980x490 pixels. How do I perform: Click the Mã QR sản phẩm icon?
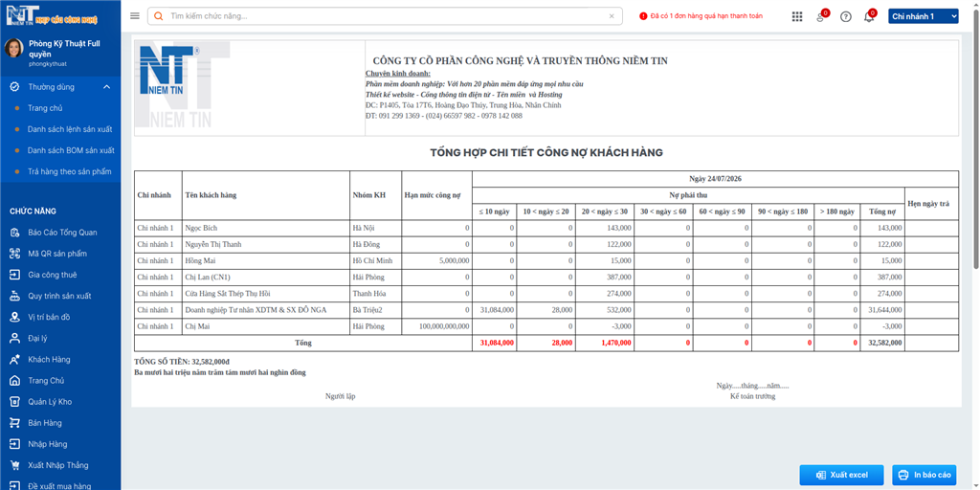14,254
